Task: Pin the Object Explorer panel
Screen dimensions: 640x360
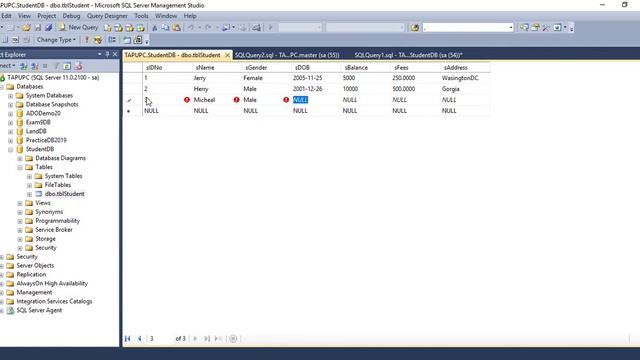Action: tap(107, 54)
